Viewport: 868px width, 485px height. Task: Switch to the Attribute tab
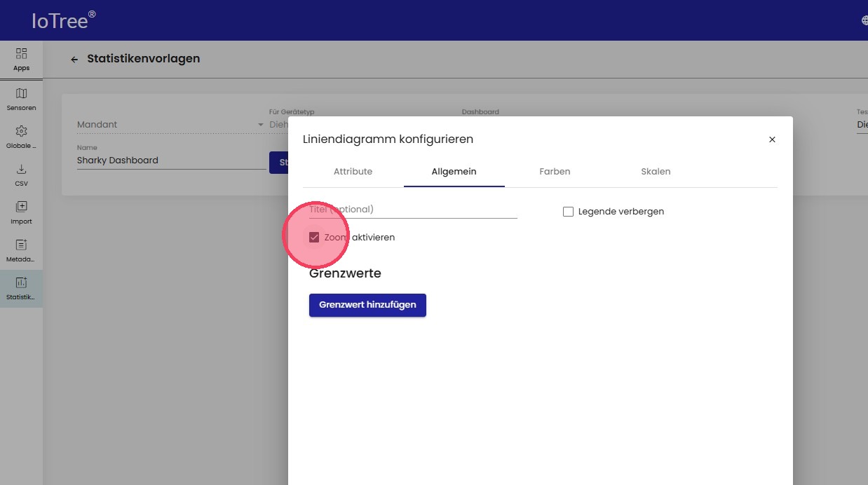click(x=353, y=172)
